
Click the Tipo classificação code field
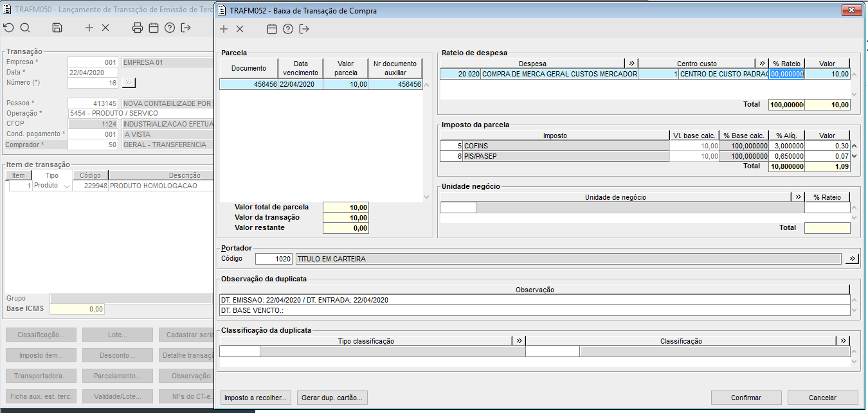tap(240, 351)
